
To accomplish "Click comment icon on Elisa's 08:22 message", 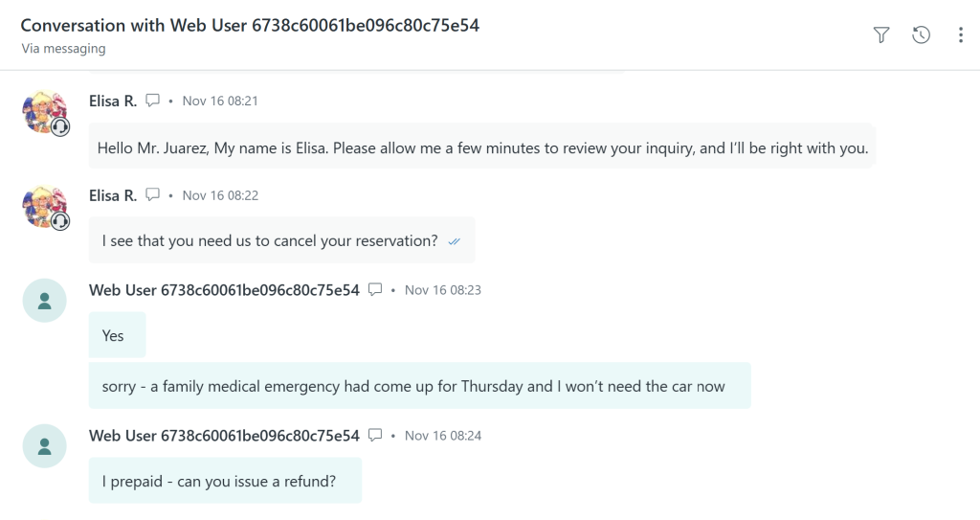I will click(x=153, y=195).
